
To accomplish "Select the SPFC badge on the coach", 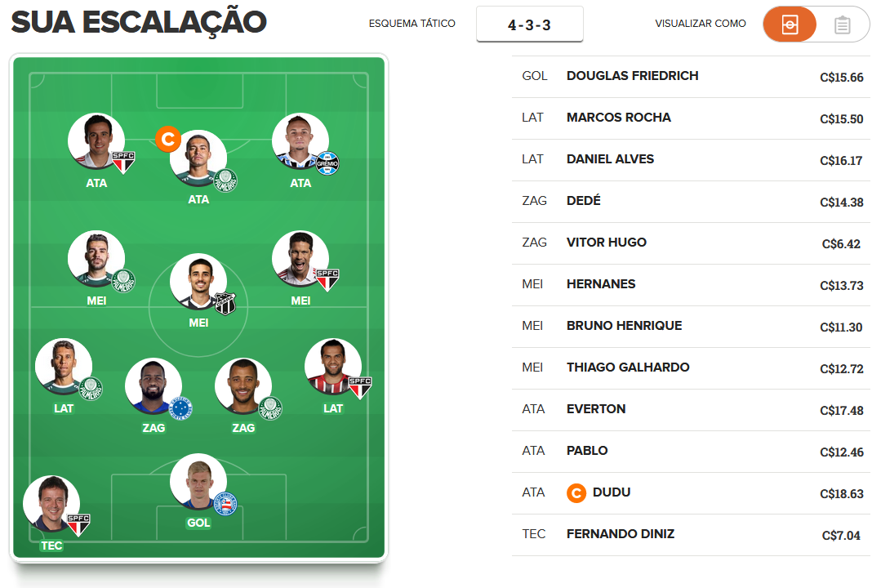I will [78, 524].
